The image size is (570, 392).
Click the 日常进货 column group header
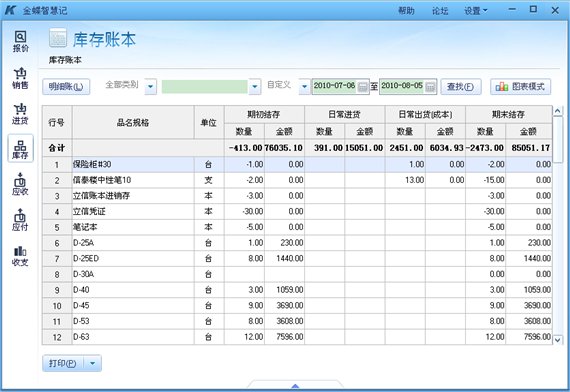[x=344, y=115]
